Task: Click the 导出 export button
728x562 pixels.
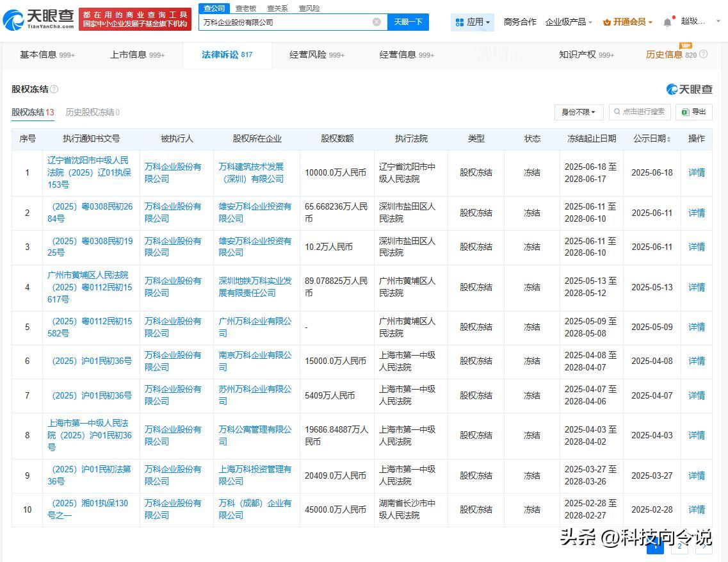Action: (693, 112)
